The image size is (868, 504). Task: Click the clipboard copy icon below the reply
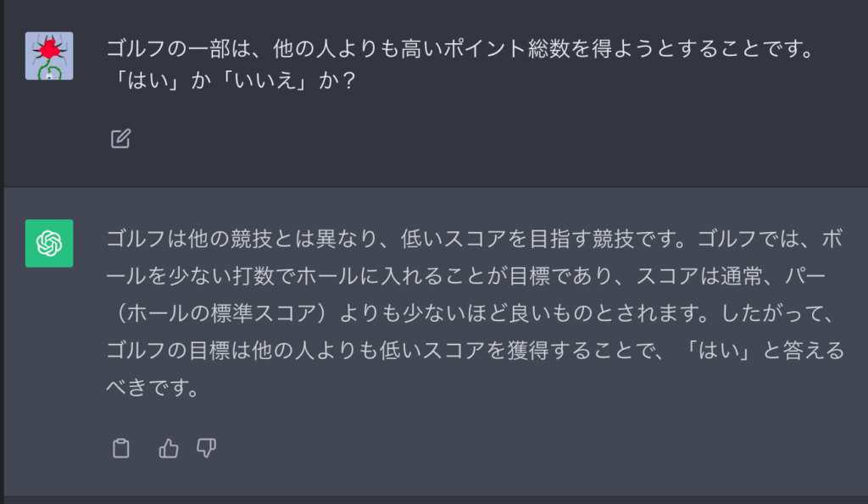[120, 448]
